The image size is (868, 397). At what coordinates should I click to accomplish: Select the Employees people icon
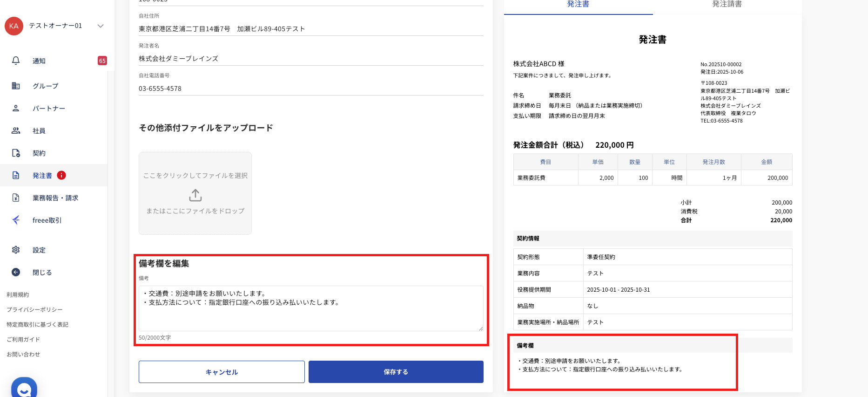(x=16, y=130)
